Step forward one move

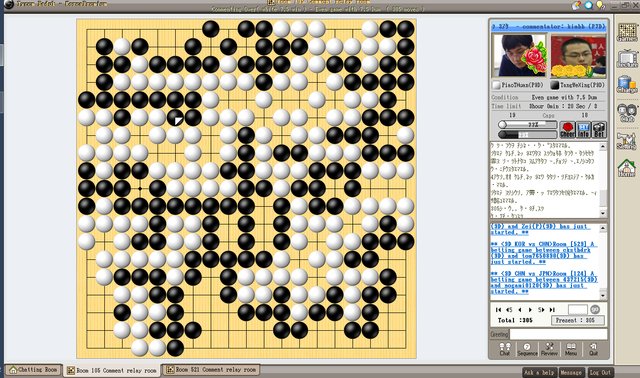530,310
